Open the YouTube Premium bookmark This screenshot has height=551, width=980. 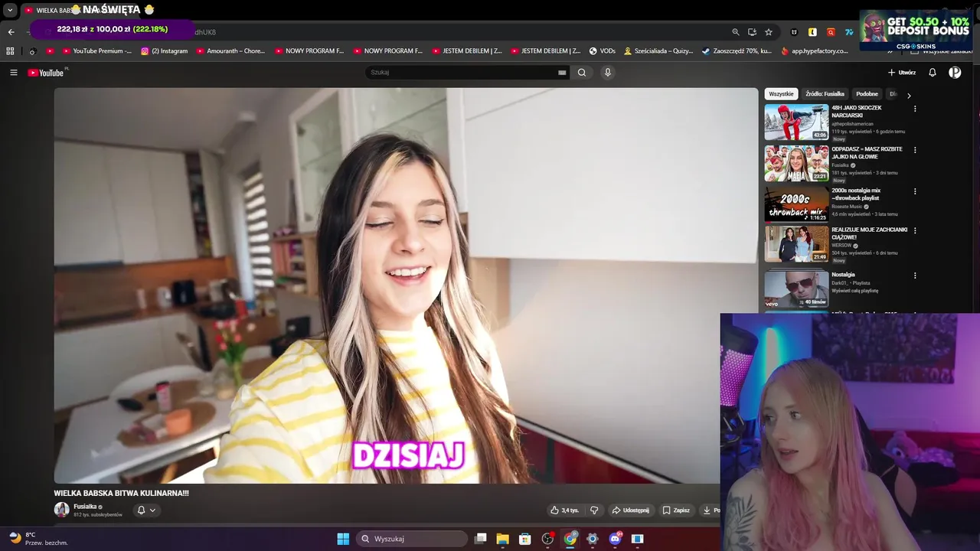point(97,51)
